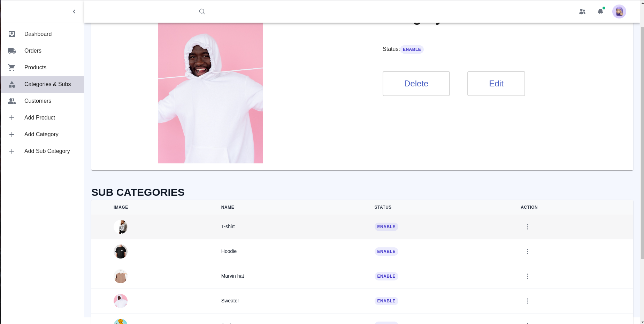Click the Orders truck icon
The width and height of the screenshot is (644, 324).
pos(12,51)
